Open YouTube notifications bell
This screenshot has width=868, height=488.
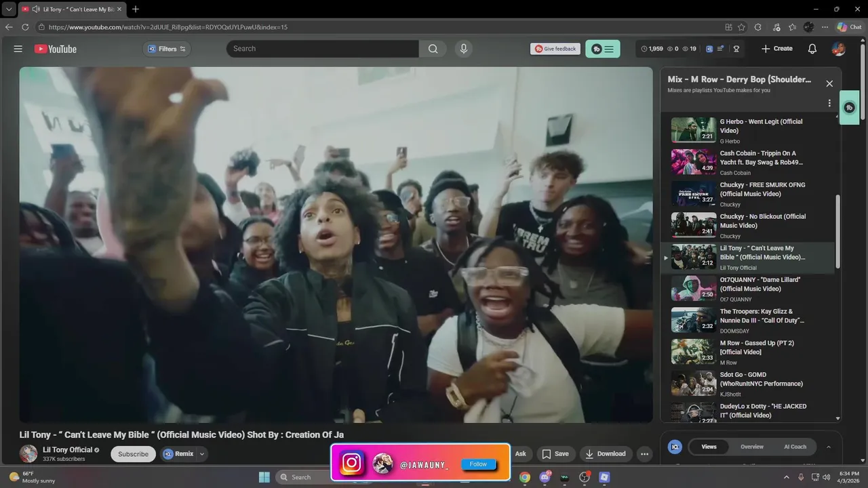tap(812, 49)
